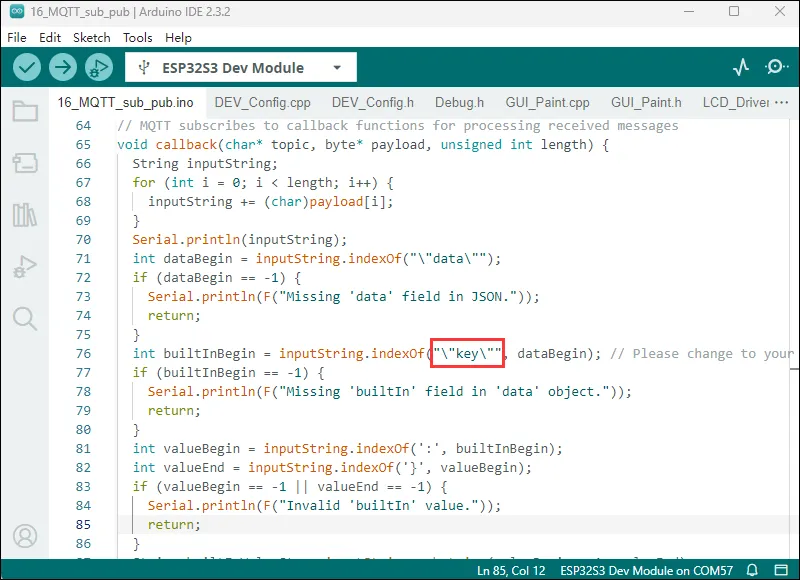The image size is (800, 580).
Task: Open Boards Manager from the sidebar
Action: click(25, 163)
